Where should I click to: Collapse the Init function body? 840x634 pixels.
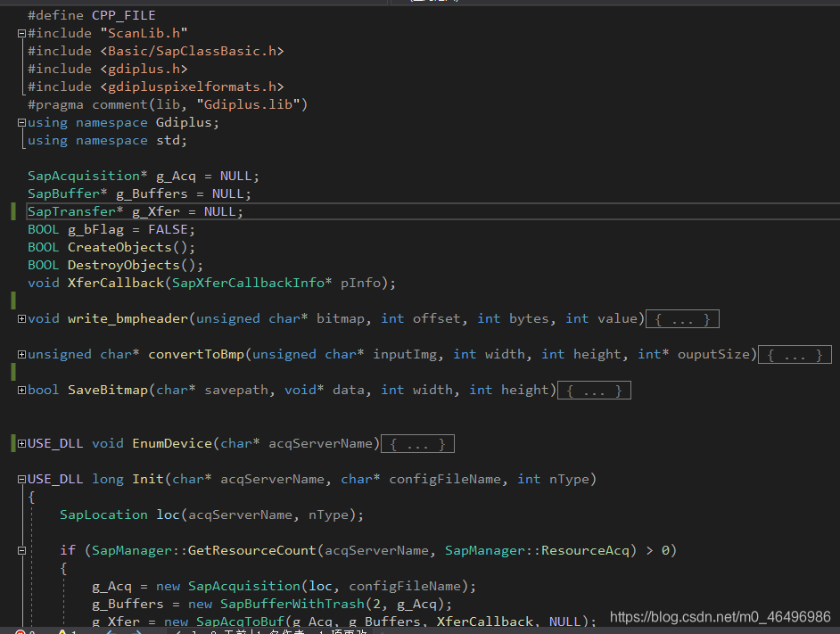(21, 479)
